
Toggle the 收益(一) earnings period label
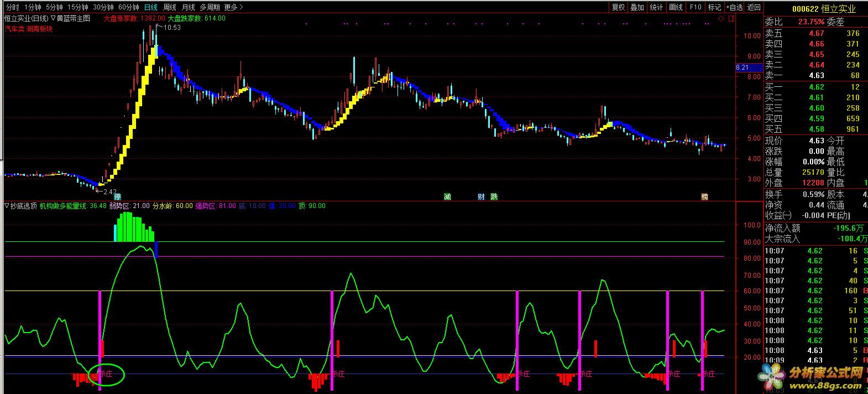tap(778, 216)
